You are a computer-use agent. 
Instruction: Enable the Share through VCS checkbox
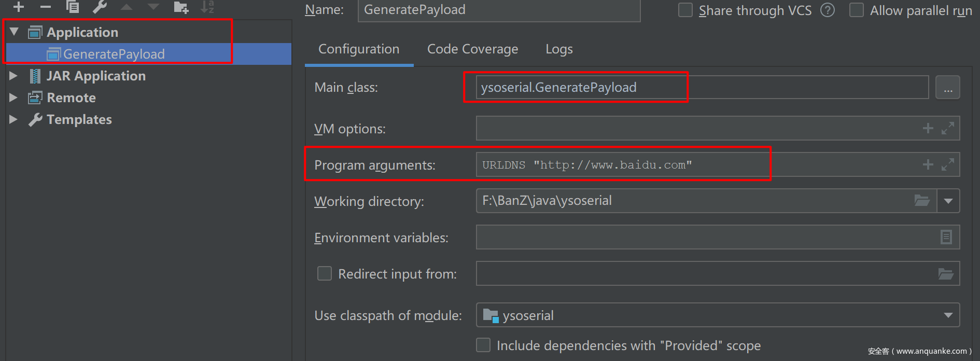pyautogui.click(x=685, y=10)
